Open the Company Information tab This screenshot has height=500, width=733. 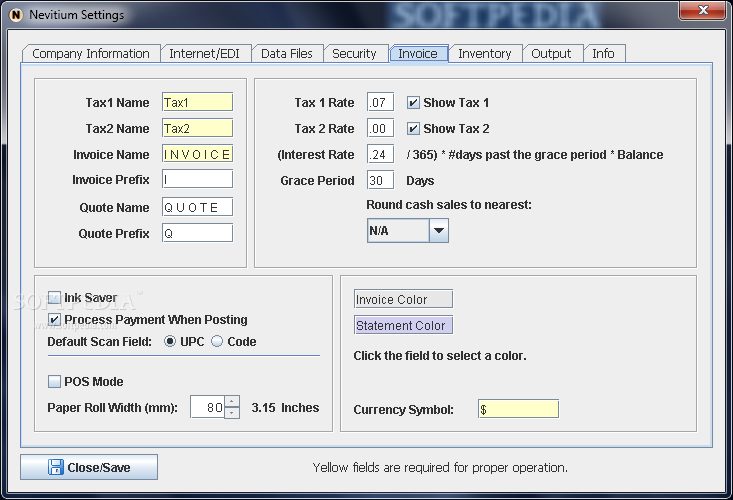coord(91,54)
